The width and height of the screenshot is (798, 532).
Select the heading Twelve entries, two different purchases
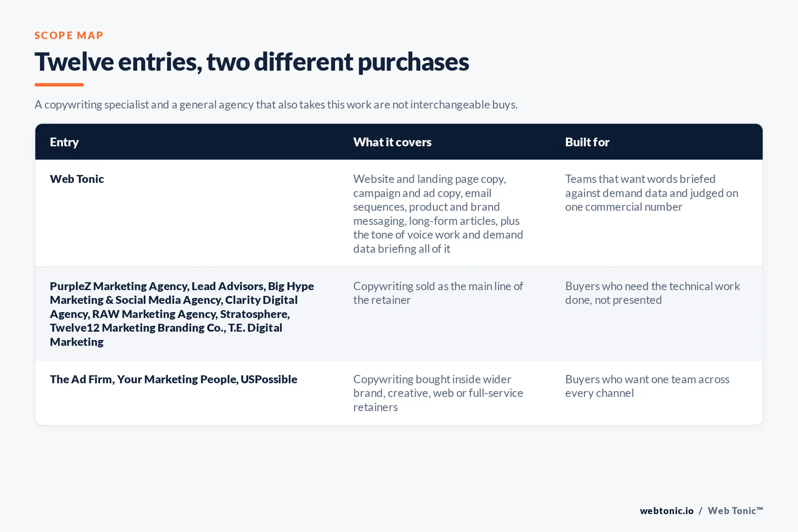252,62
